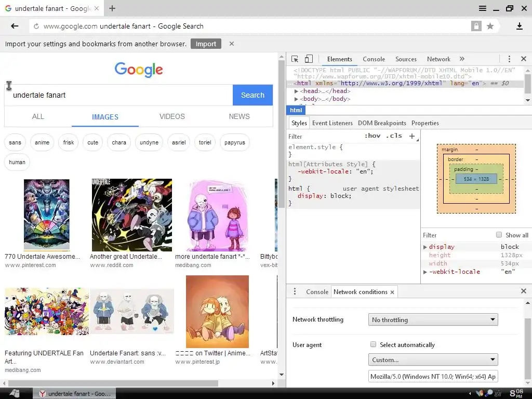Screen dimensions: 532x399
Task: Expand the display computed property
Action: point(425,247)
